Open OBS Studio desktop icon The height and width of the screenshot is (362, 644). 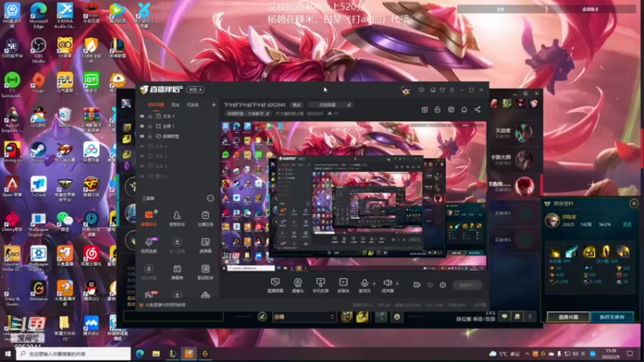[38, 48]
